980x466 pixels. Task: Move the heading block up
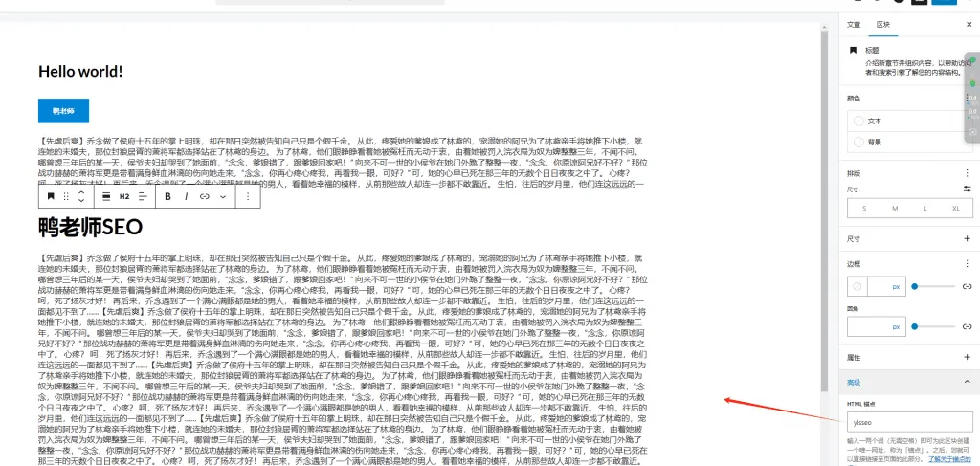81,192
